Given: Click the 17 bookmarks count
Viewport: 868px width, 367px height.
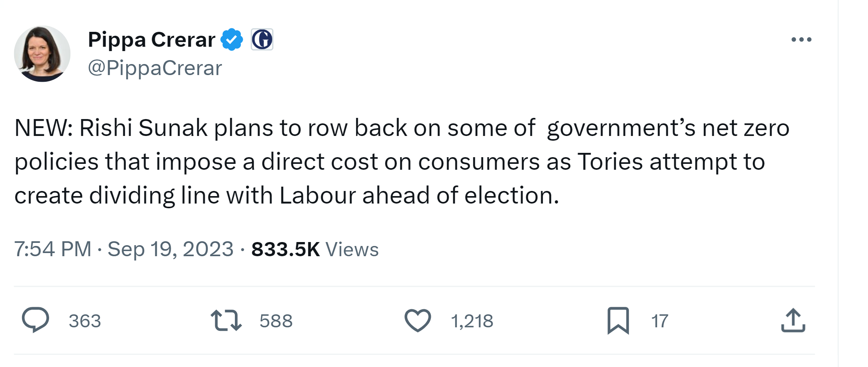Looking at the screenshot, I should coord(659,321).
